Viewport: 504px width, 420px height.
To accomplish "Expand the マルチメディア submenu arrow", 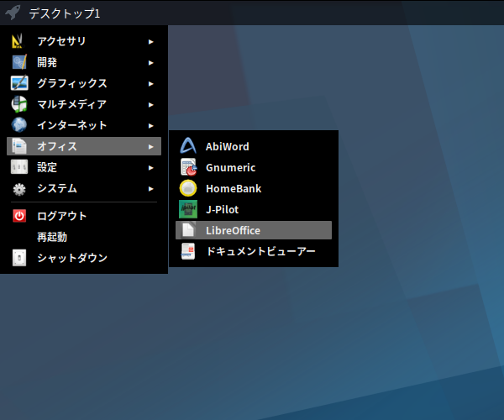I will (x=150, y=105).
